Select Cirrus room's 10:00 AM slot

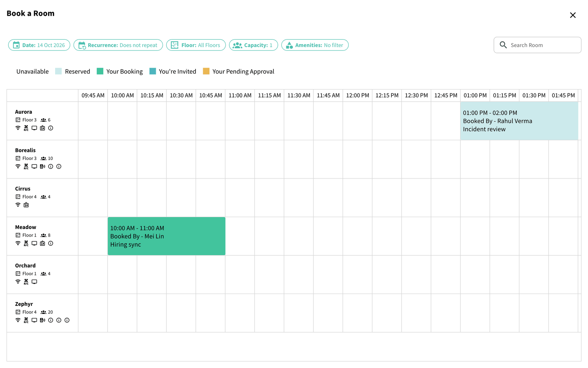122,198
